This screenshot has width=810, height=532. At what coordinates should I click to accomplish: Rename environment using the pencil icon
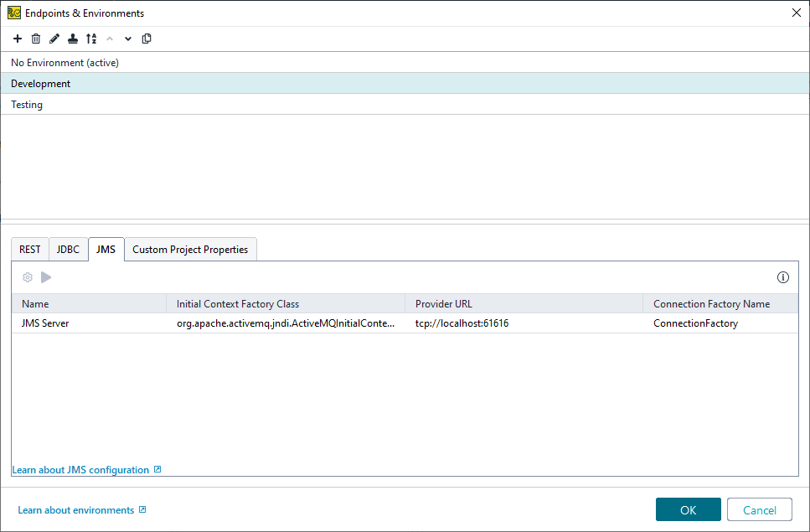tap(54, 39)
